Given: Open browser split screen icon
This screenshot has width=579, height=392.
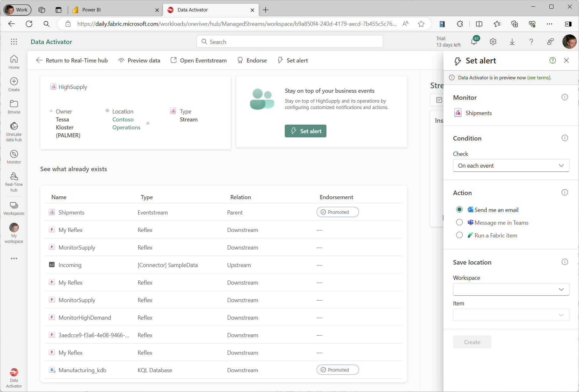Looking at the screenshot, I should 479,24.
